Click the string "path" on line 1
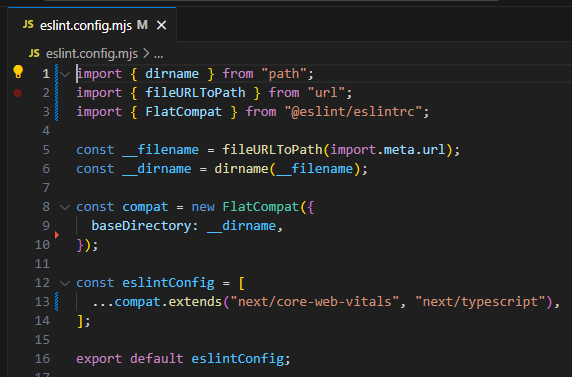This screenshot has width=572, height=377. click(x=284, y=74)
